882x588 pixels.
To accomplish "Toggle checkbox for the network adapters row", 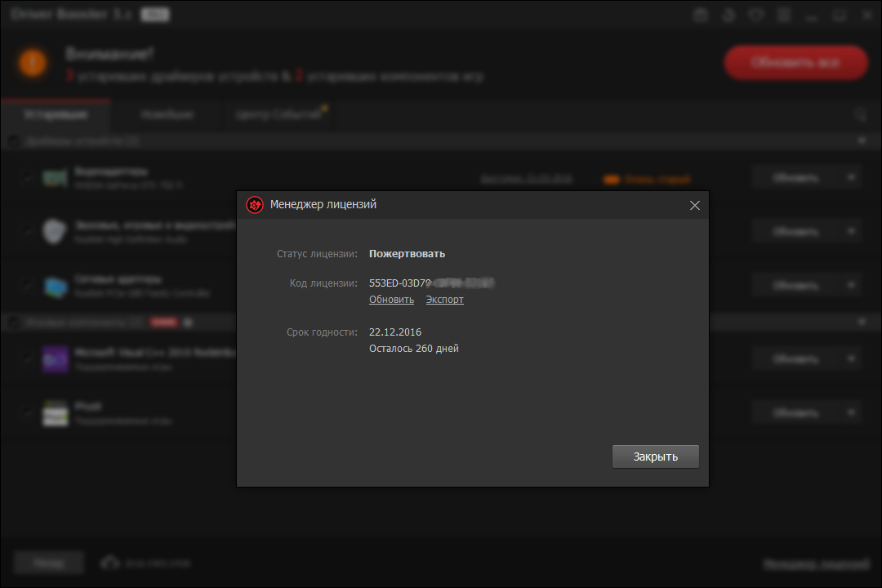I will pos(27,286).
